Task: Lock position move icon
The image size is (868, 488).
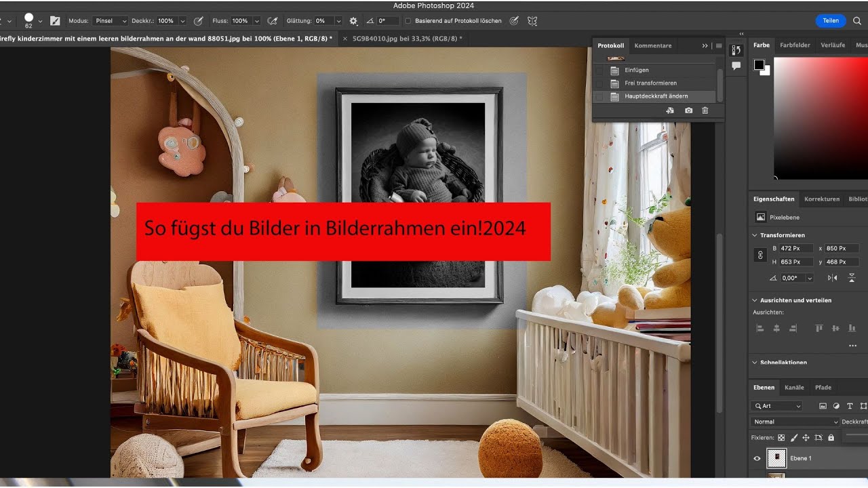Action: click(x=806, y=438)
